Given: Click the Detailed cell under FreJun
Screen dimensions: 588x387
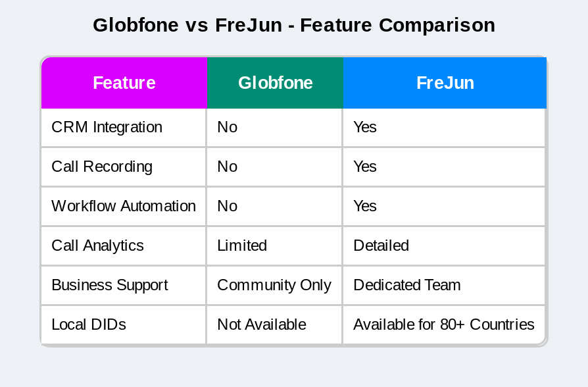Looking at the screenshot, I should coord(381,245).
